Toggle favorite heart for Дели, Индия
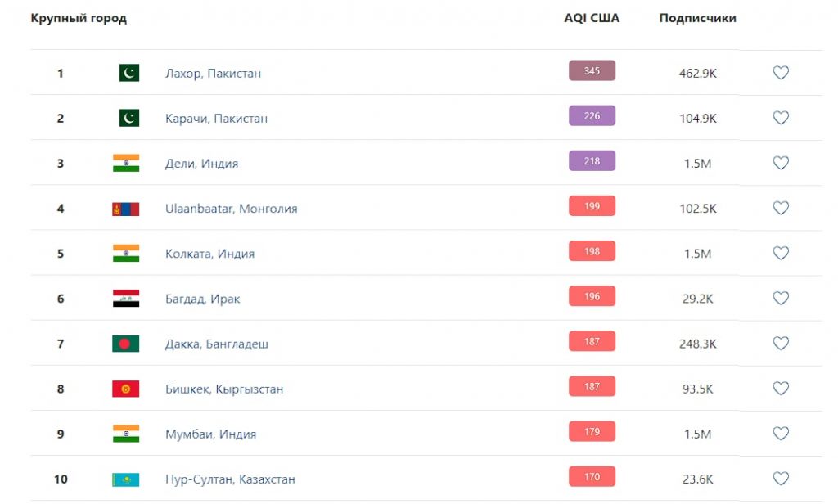838x504 pixels. [x=781, y=163]
